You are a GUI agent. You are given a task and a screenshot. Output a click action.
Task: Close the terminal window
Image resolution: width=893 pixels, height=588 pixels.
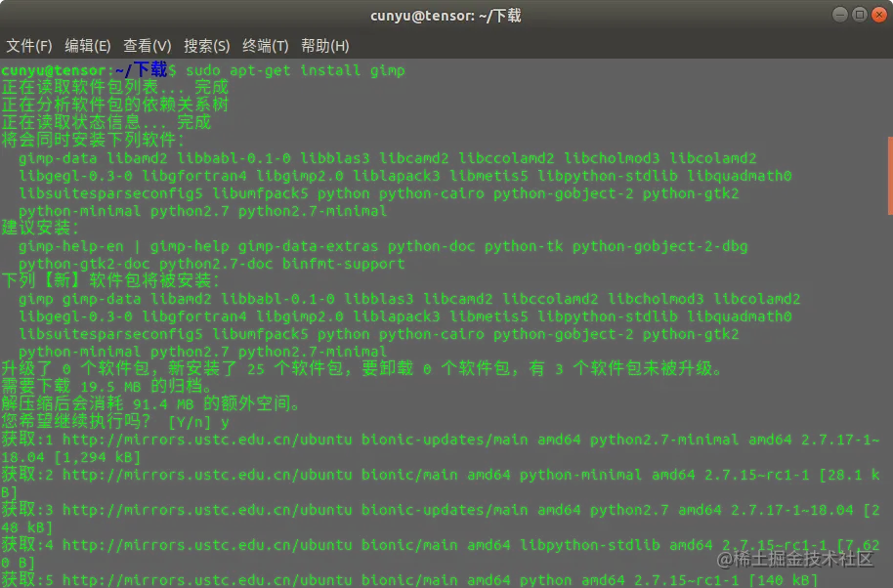878,15
